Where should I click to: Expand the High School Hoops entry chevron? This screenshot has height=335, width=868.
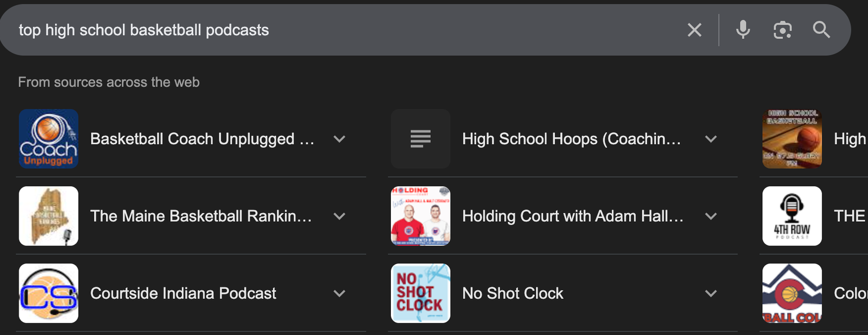coord(711,139)
